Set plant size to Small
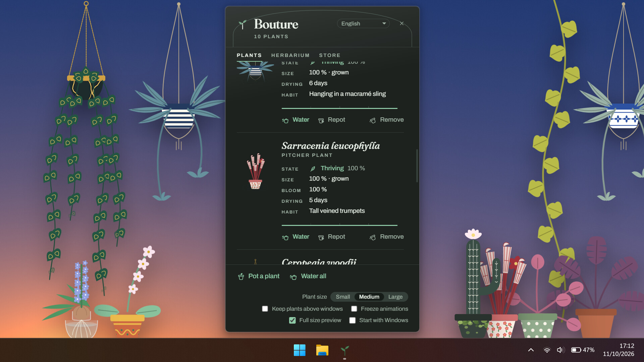Image resolution: width=644 pixels, height=362 pixels. [x=343, y=297]
